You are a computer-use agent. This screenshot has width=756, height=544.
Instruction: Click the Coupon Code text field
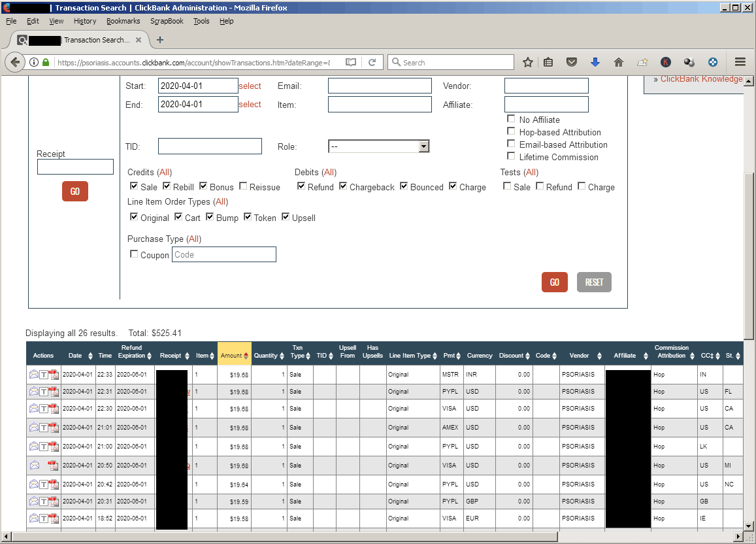(223, 254)
